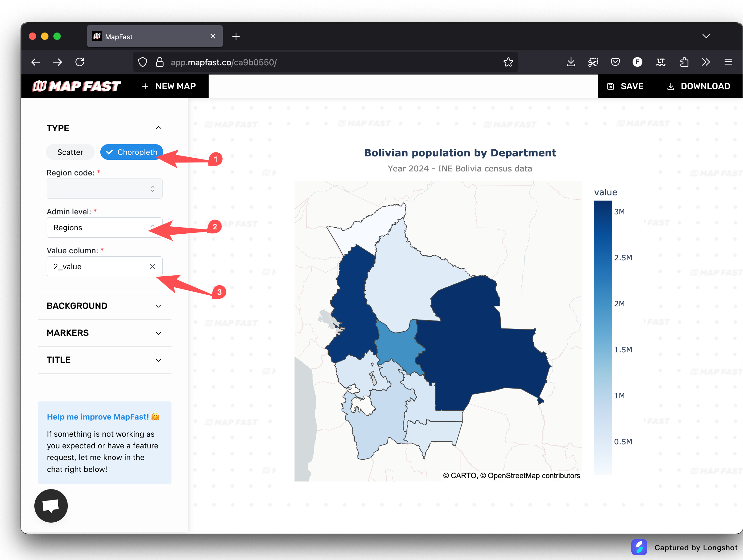Open the extensions puzzle menu

coord(684,62)
